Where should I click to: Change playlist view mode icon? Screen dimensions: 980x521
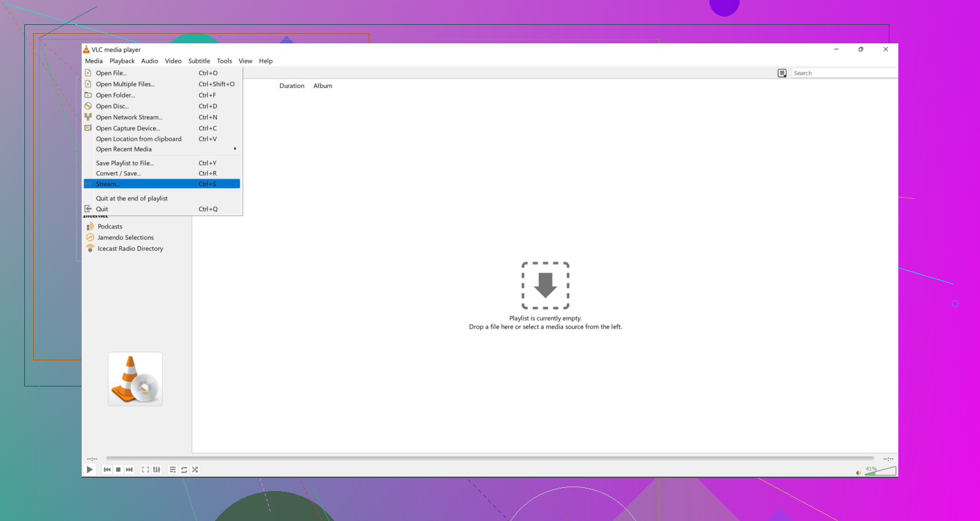[x=782, y=73]
